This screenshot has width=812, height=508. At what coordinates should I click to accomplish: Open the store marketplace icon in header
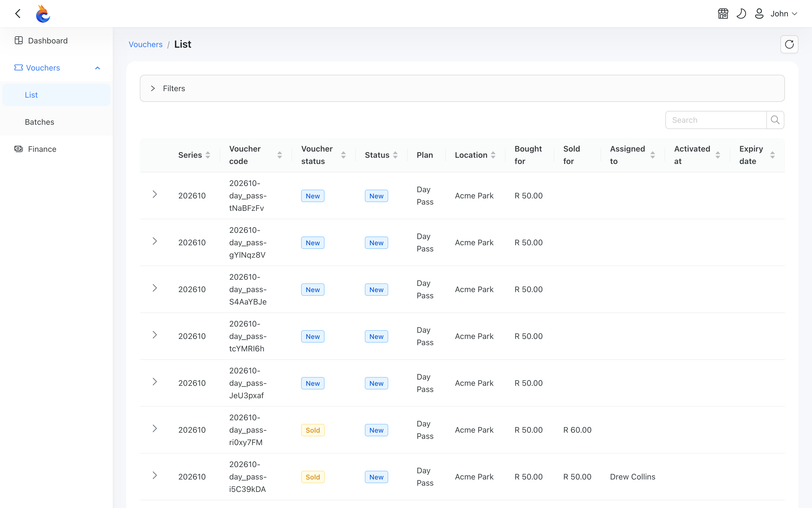[x=723, y=14]
